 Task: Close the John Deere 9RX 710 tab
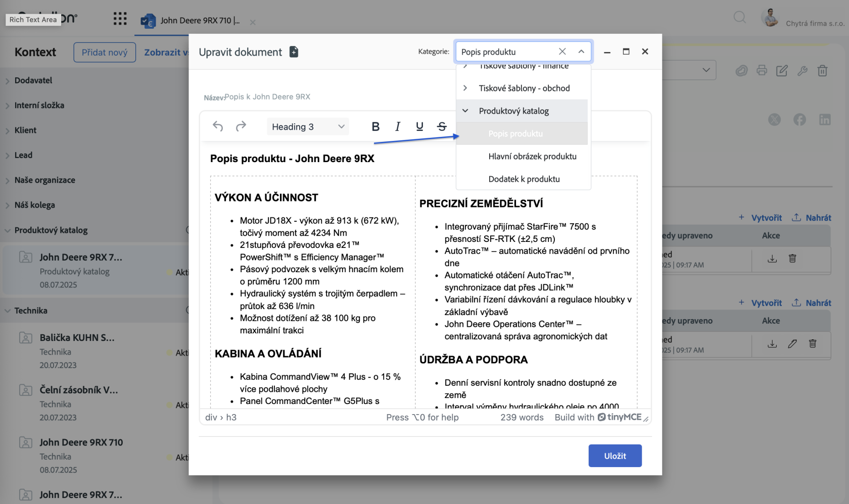(x=253, y=22)
